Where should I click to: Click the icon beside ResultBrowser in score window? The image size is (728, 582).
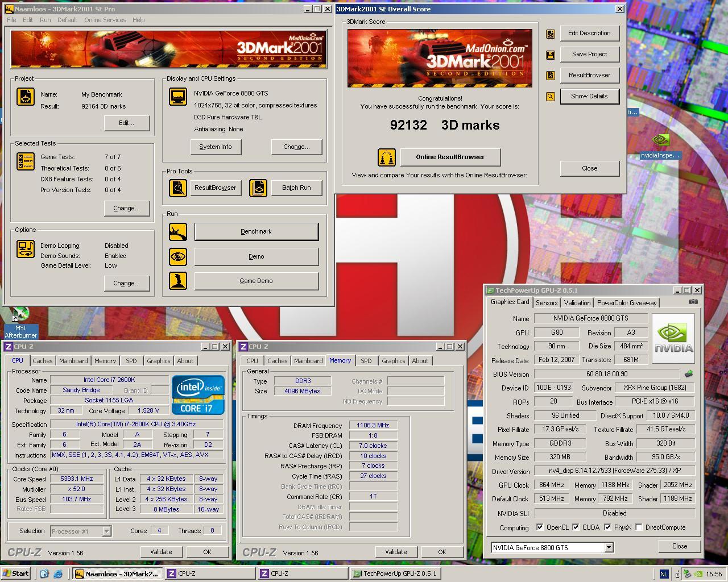(x=551, y=76)
